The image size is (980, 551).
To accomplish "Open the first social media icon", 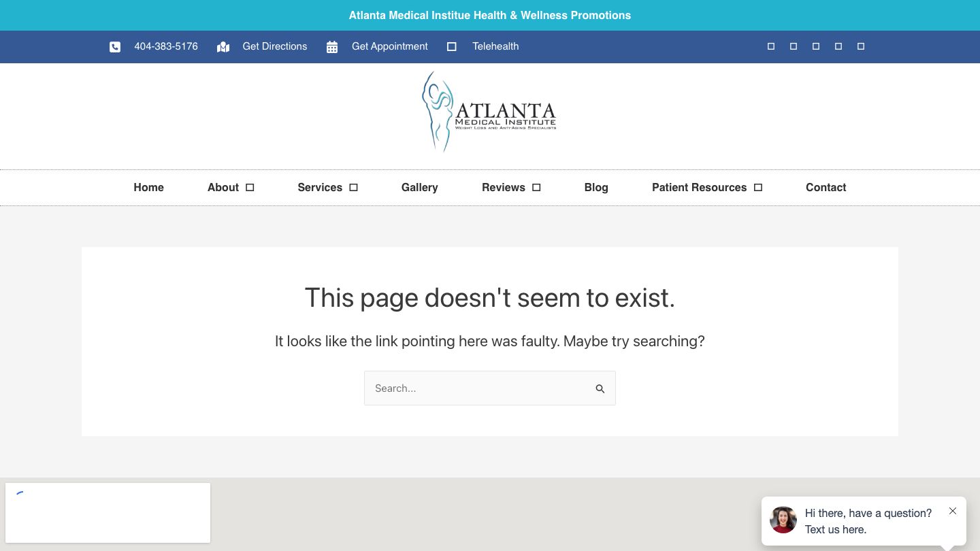I will pyautogui.click(x=770, y=46).
